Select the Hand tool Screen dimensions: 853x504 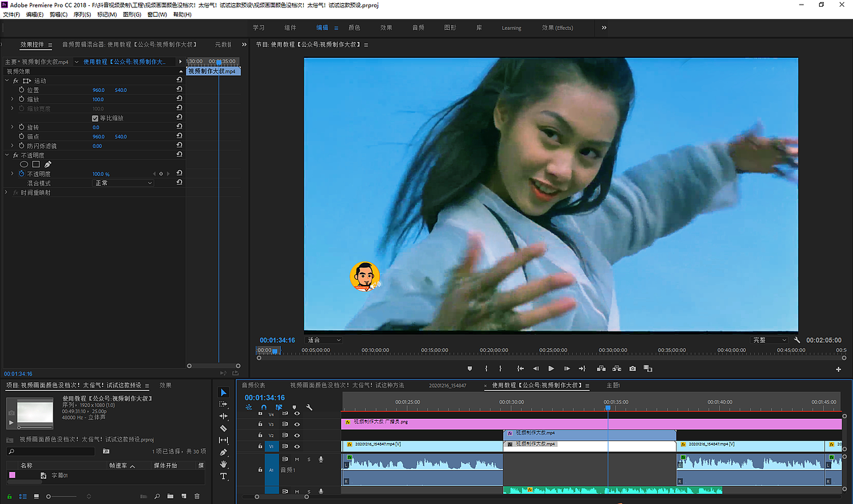[x=223, y=464]
